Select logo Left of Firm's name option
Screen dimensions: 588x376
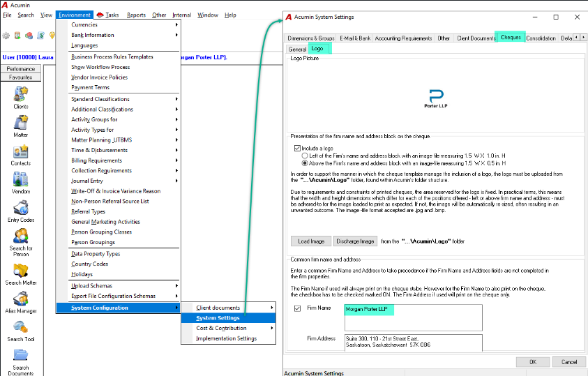pyautogui.click(x=305, y=156)
